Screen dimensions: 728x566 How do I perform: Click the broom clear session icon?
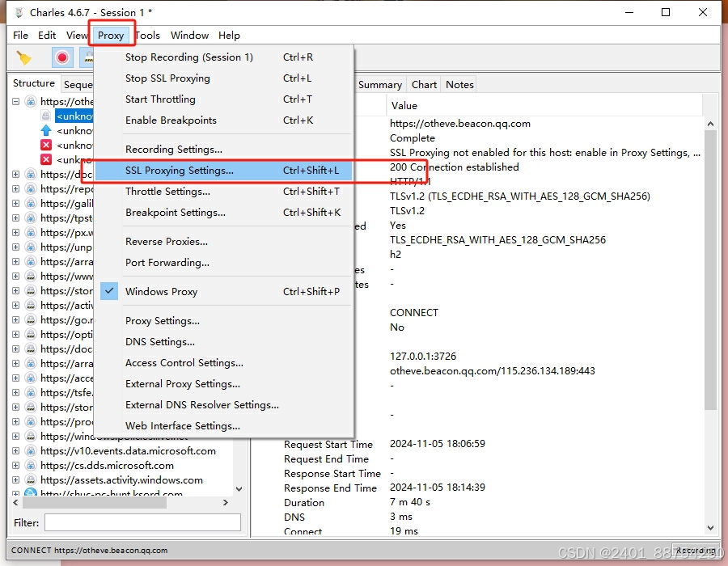pyautogui.click(x=23, y=58)
